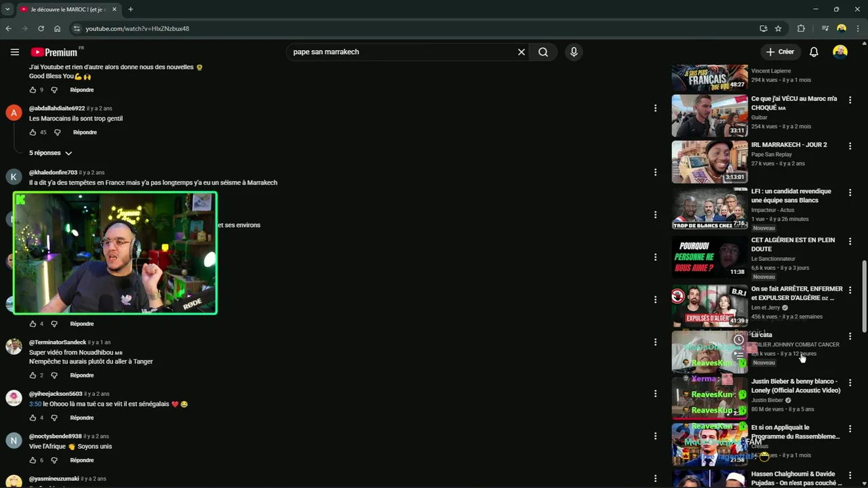868x488 pixels.
Task: Start voice search with microphone
Action: [x=574, y=52]
